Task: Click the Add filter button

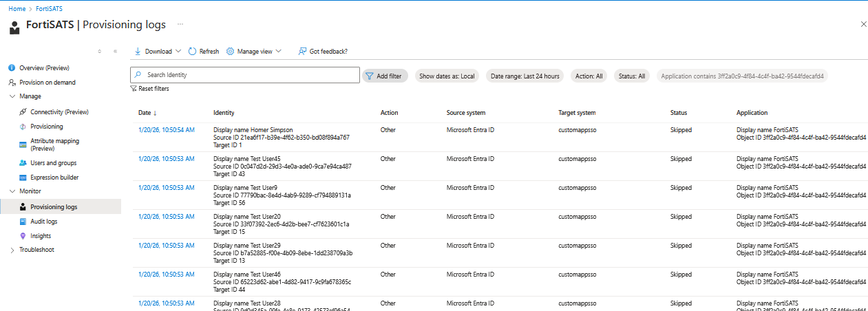Action: tap(385, 76)
